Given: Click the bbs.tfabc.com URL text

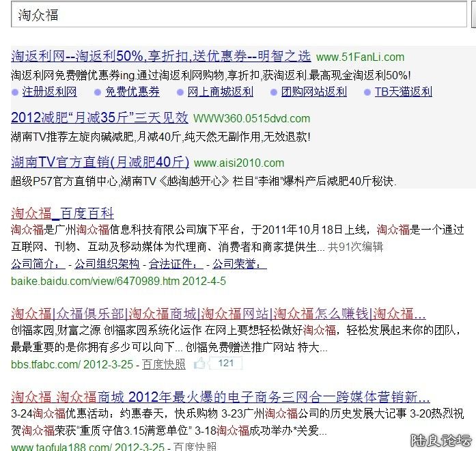Looking at the screenshot, I should pyautogui.click(x=46, y=364).
